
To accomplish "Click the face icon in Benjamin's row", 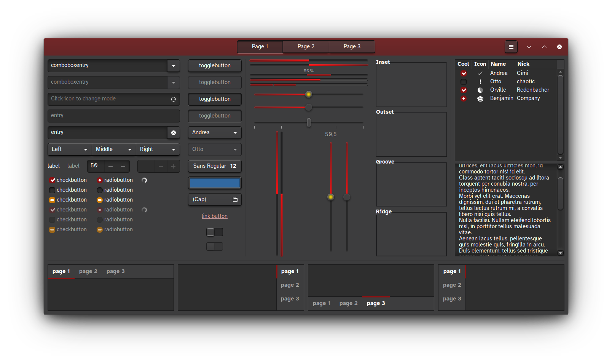I will [x=480, y=99].
